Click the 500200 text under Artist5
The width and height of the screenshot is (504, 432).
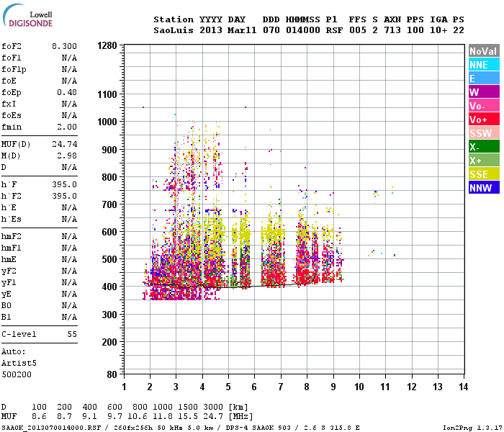[17, 374]
